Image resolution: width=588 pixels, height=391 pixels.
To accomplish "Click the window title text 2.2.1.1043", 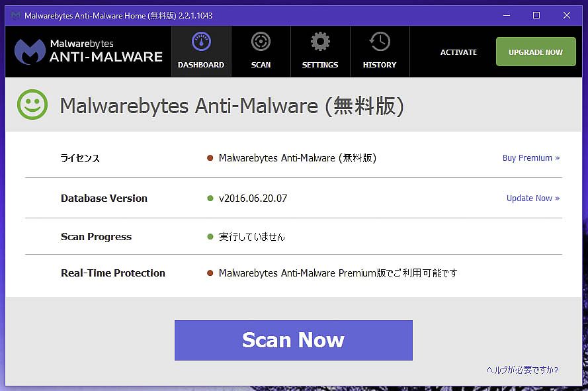I will pos(195,16).
